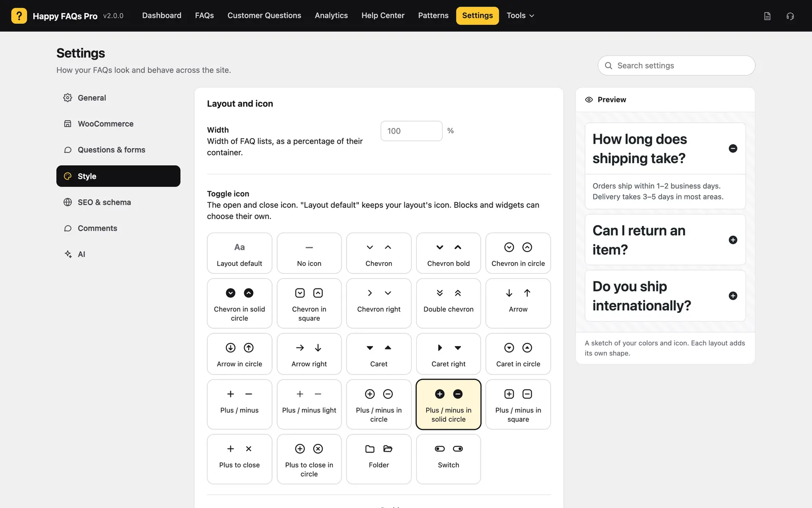812x508 pixels.
Task: Expand the 'Can I return an item?' question
Action: (733, 240)
